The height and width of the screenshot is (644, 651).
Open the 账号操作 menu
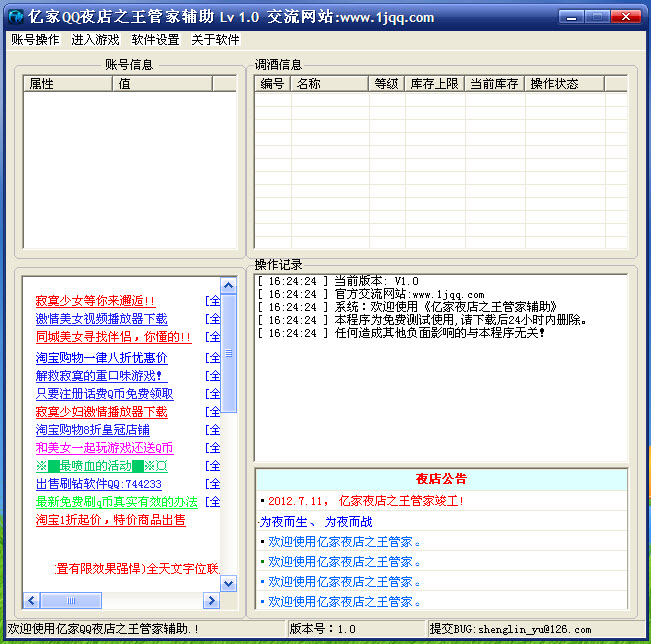click(35, 40)
